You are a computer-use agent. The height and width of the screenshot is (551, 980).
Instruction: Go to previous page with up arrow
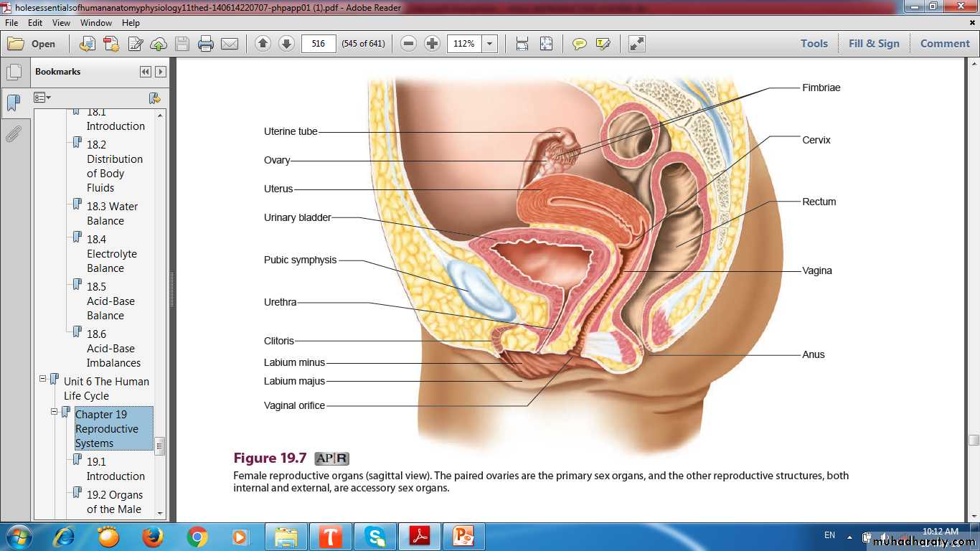[x=263, y=44]
